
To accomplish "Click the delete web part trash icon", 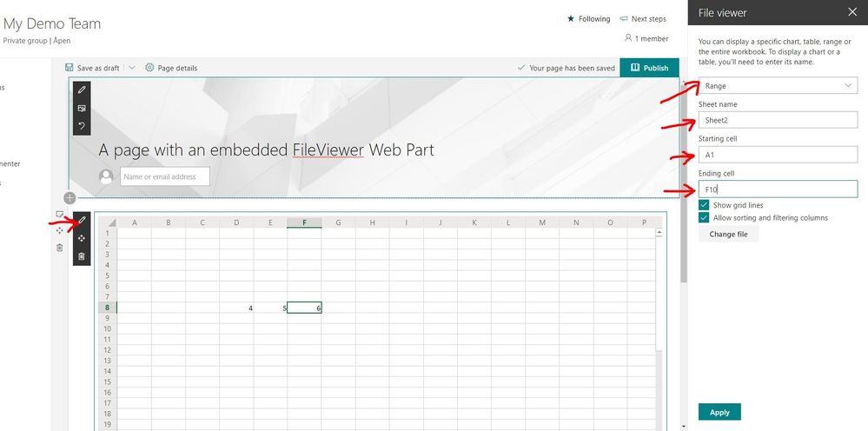I will 82,256.
